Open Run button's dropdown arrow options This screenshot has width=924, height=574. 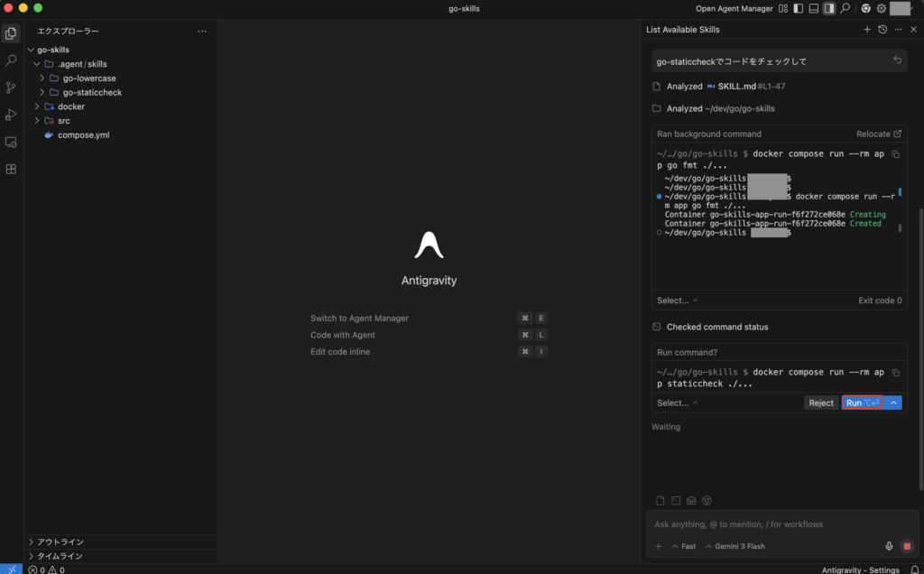[893, 403]
